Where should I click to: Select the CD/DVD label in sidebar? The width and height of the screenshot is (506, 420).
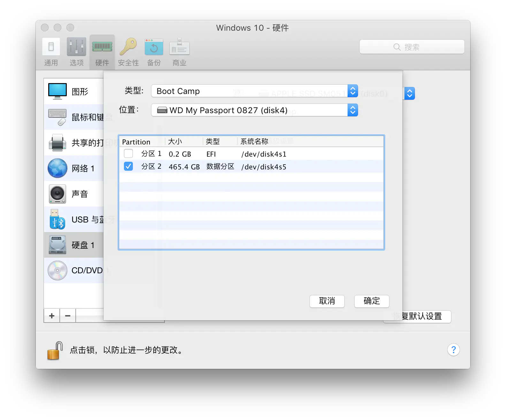[87, 270]
